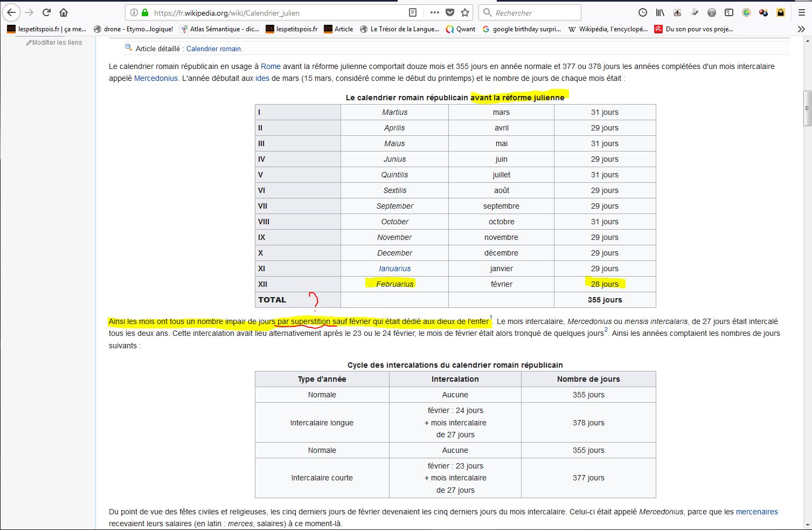Open the page actions three-dot menu

pyautogui.click(x=434, y=12)
